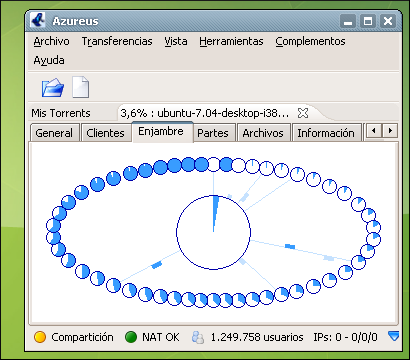Switch to the Archivos tab
The image size is (410, 360).
point(263,133)
